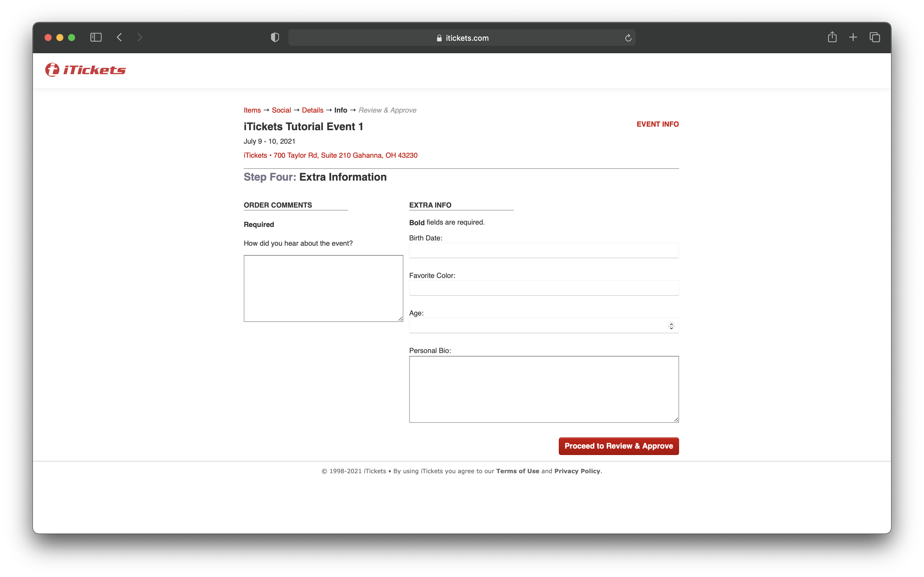
Task: Open the Share icon in toolbar
Action: (832, 37)
